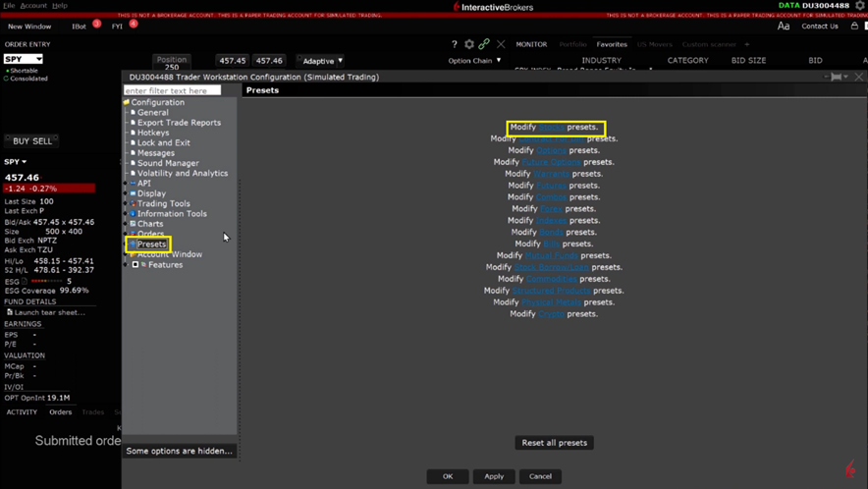The image size is (868, 489).
Task: Open the Adaptive order type dropdown
Action: coord(321,61)
